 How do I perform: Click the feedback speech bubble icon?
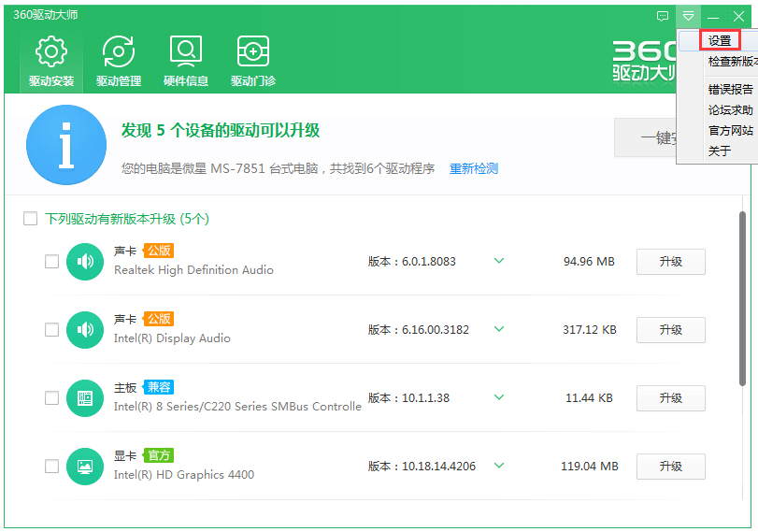pos(663,16)
